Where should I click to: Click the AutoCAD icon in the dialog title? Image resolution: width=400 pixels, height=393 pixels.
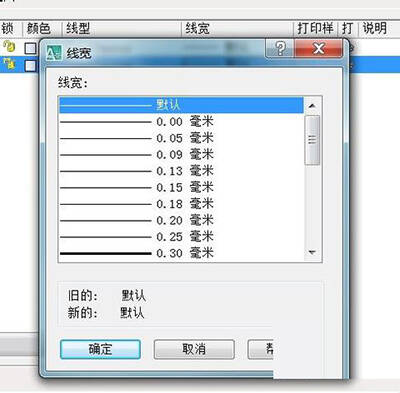coord(54,53)
